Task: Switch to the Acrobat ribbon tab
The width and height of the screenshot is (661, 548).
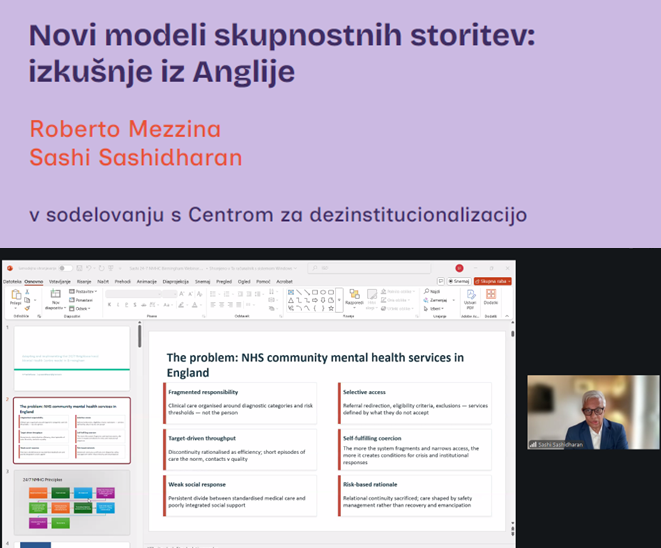Action: pyautogui.click(x=284, y=282)
